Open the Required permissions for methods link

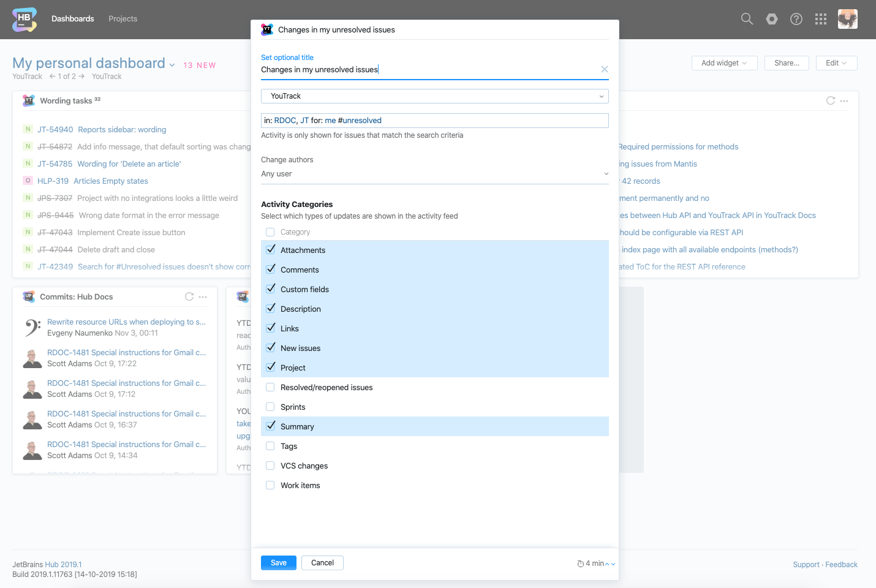(679, 146)
